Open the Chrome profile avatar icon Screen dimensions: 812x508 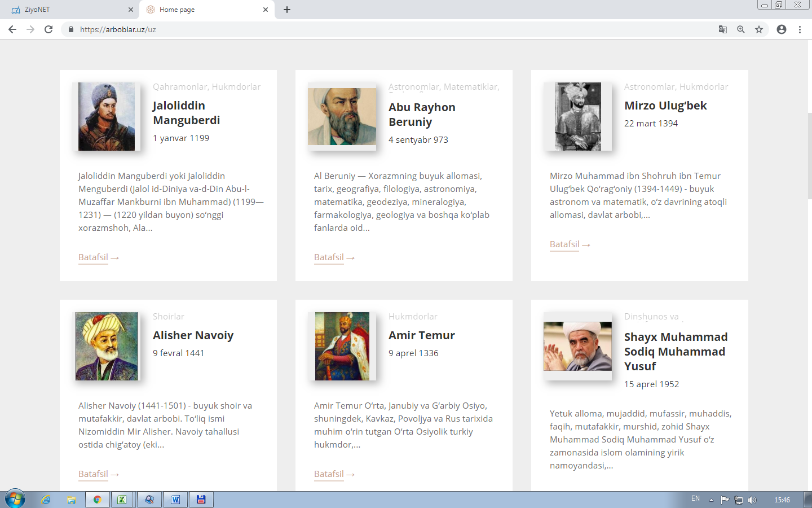[x=781, y=29]
